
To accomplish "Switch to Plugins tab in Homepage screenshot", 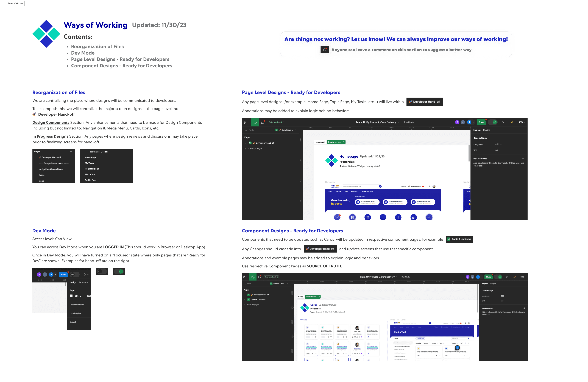I will 486,130.
